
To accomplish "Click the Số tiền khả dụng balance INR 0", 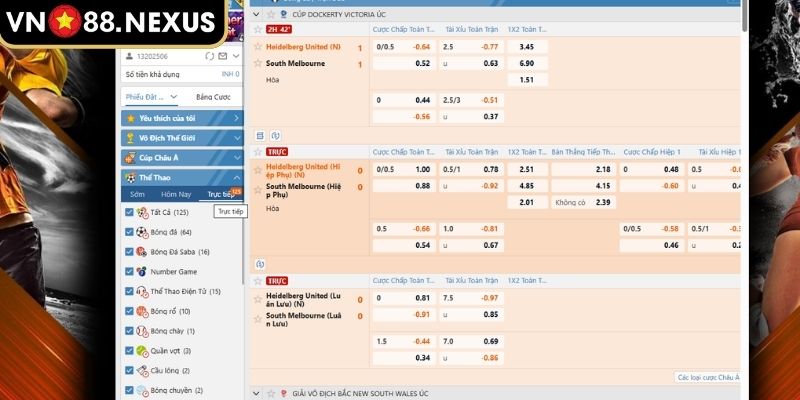I will pyautogui.click(x=231, y=74).
